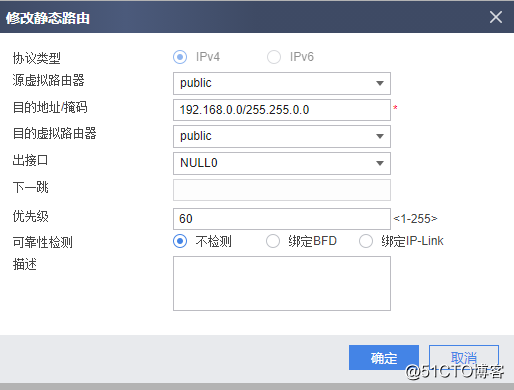The width and height of the screenshot is (514, 390).
Task: Select the 不检测 reliability option
Action: click(180, 241)
